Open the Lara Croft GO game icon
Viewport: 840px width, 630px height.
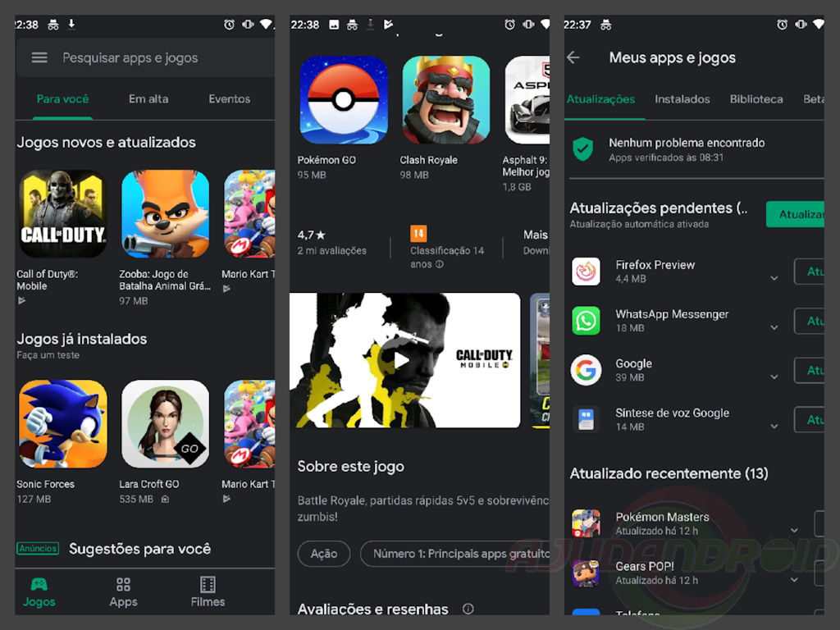tap(166, 424)
